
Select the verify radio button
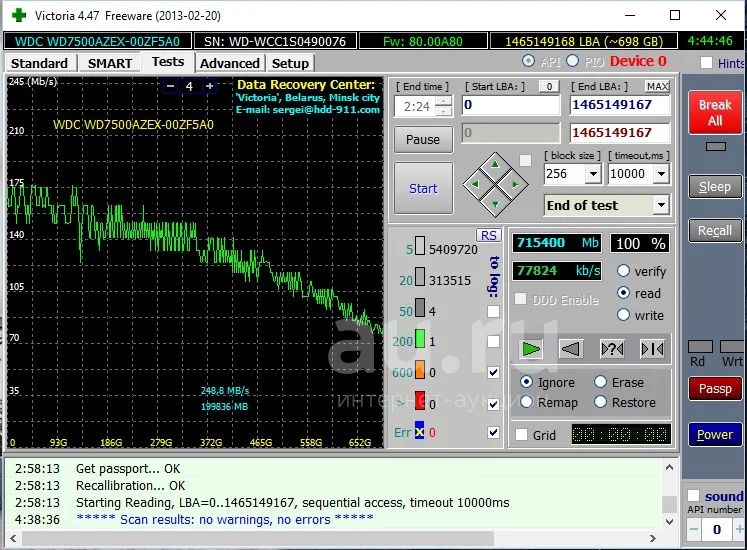point(624,271)
